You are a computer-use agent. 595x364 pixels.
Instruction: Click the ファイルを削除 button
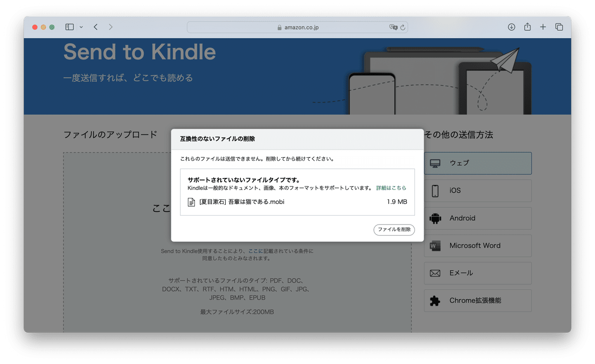(x=394, y=230)
